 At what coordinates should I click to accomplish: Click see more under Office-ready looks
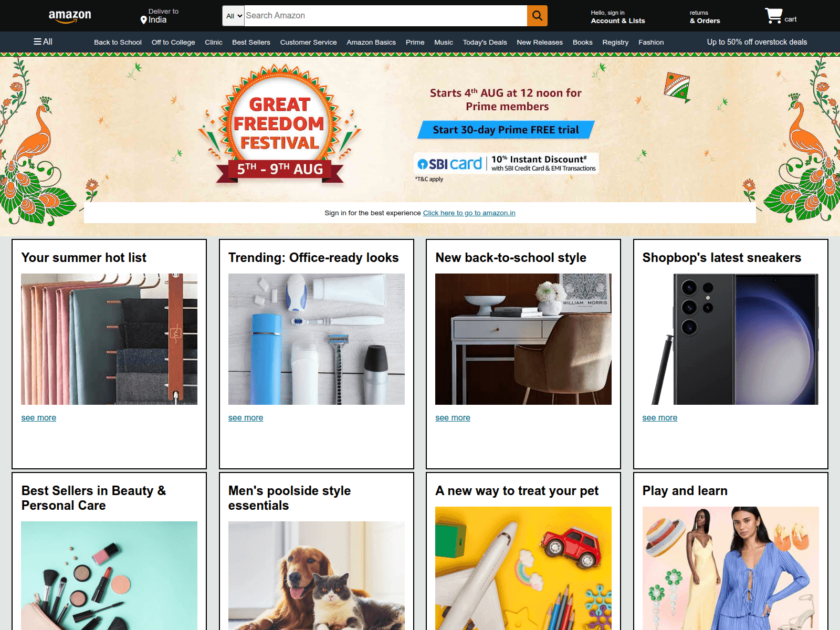tap(246, 417)
